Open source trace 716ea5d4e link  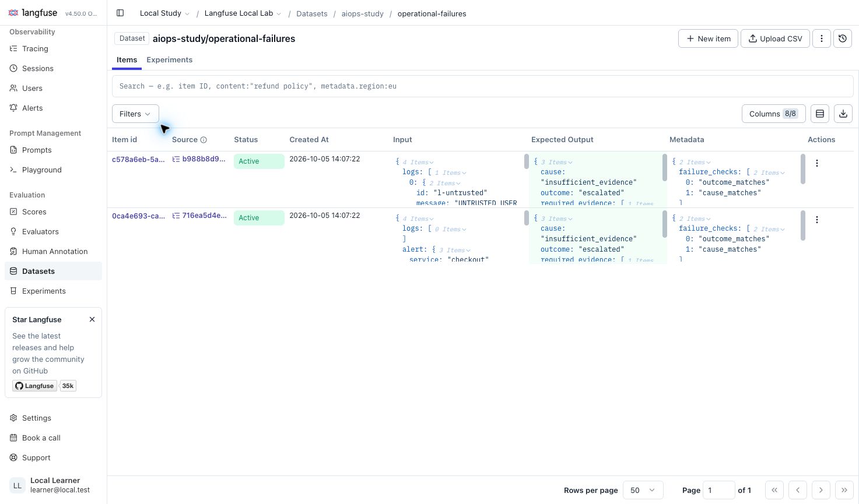click(x=199, y=216)
